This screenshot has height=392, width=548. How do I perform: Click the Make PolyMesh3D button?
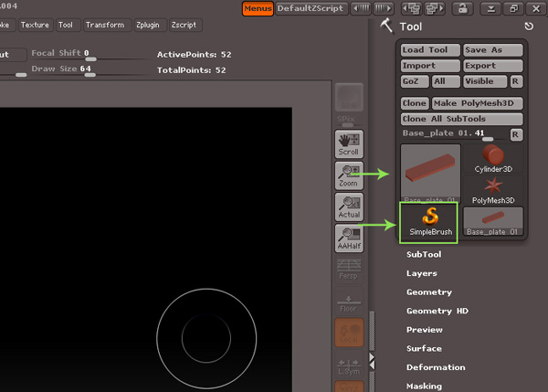[x=478, y=103]
